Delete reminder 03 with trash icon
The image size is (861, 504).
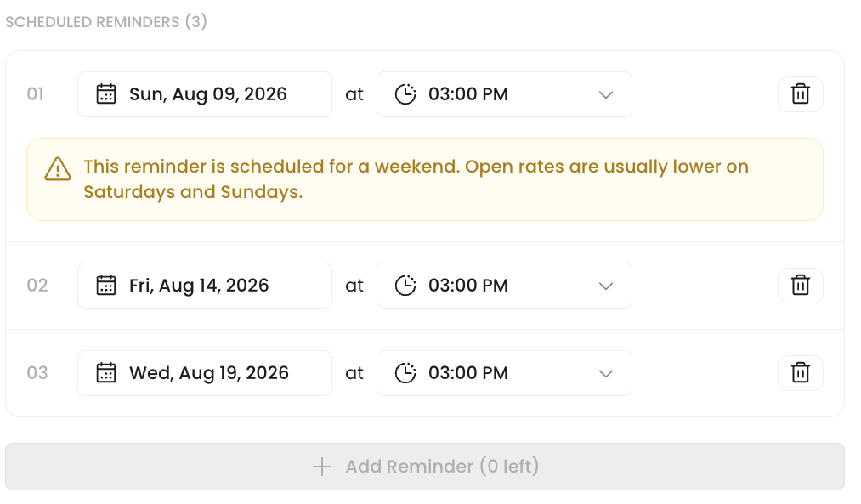tap(800, 373)
